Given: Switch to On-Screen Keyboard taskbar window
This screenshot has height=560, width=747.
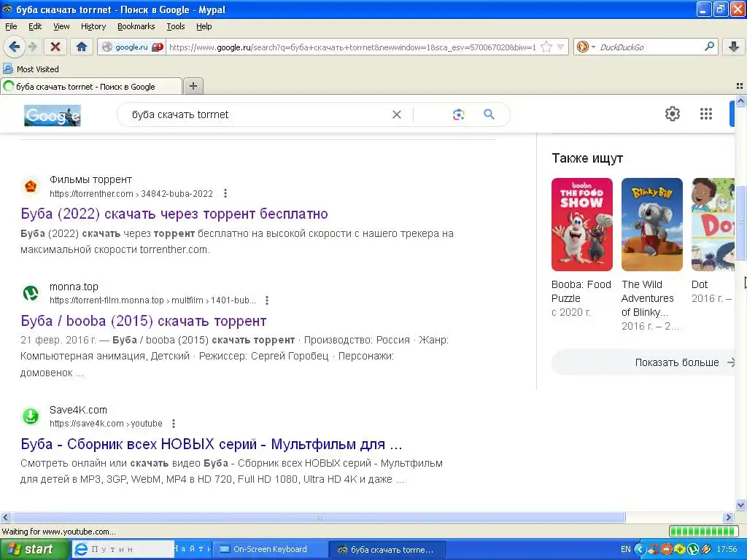Looking at the screenshot, I should pyautogui.click(x=270, y=549).
